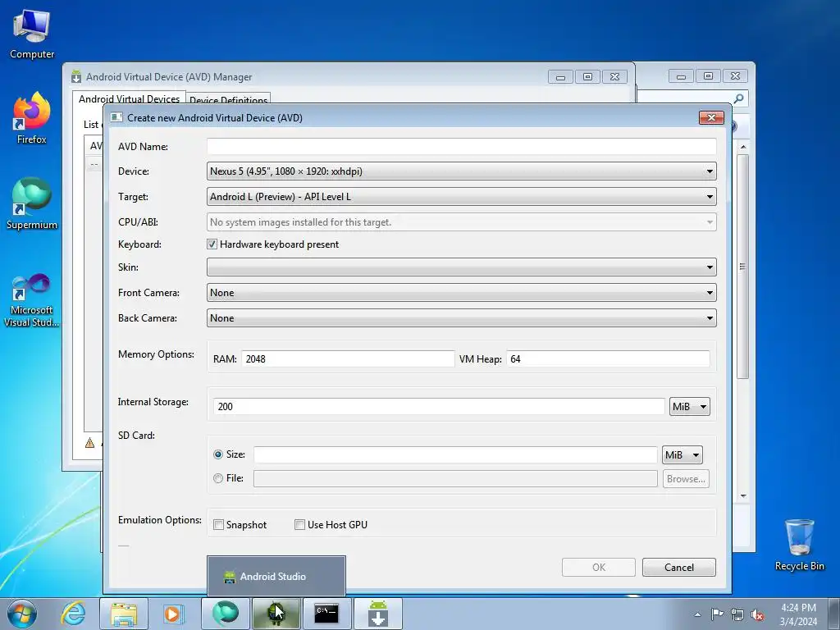Click the muted volume tray icon
The height and width of the screenshot is (630, 840).
[757, 614]
